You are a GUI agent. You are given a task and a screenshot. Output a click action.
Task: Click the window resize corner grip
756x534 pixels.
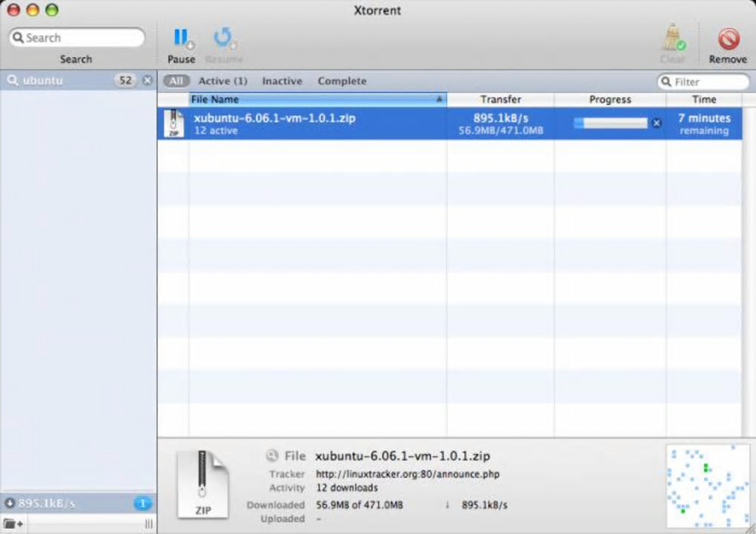click(x=750, y=528)
